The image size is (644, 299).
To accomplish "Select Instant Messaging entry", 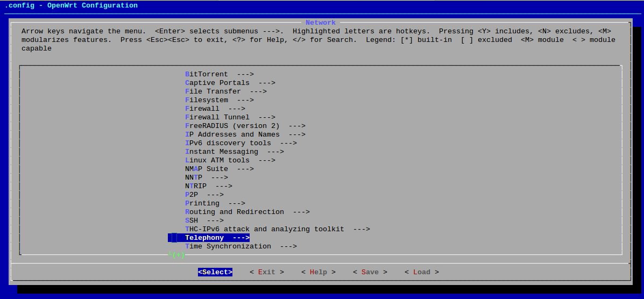I will (235, 152).
